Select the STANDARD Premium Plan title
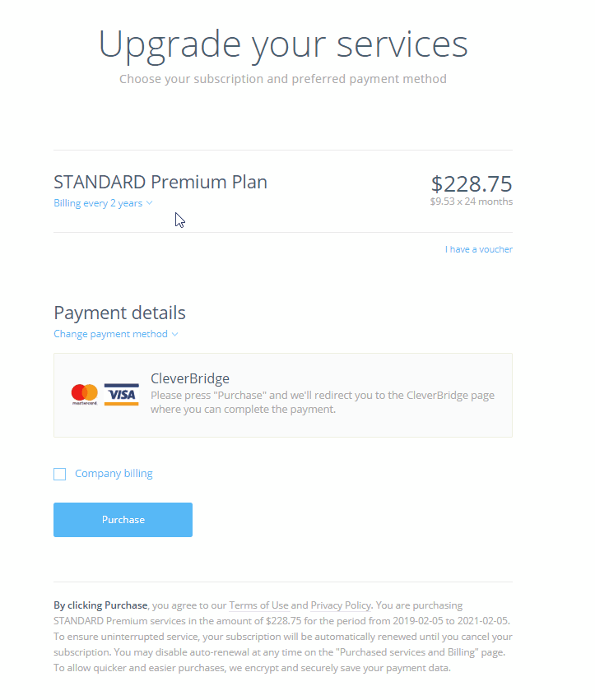This screenshot has height=700, width=595. [x=160, y=182]
